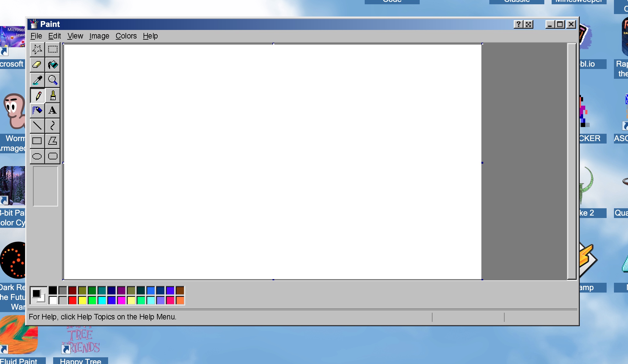Open the Colors menu

coord(126,36)
